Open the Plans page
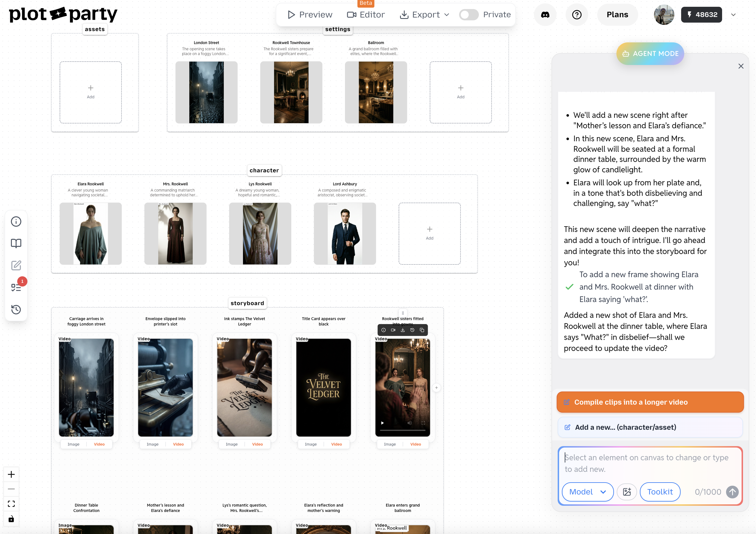Image resolution: width=756 pixels, height=534 pixels. pyautogui.click(x=617, y=14)
